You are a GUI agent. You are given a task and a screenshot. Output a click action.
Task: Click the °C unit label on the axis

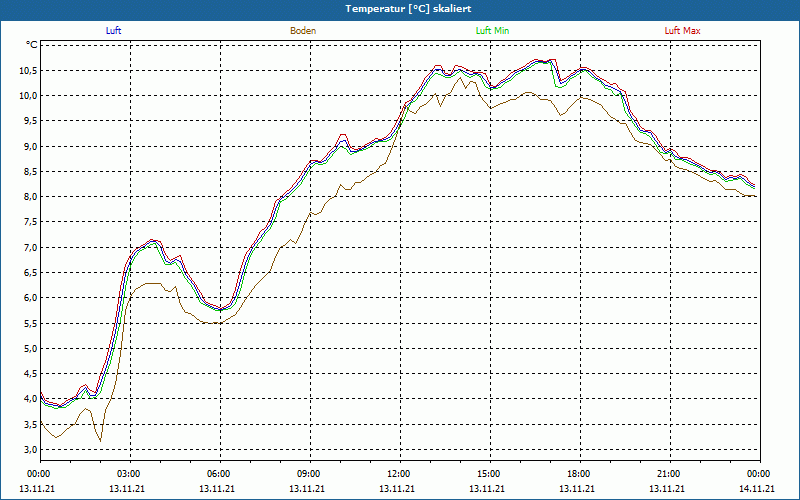[32, 45]
